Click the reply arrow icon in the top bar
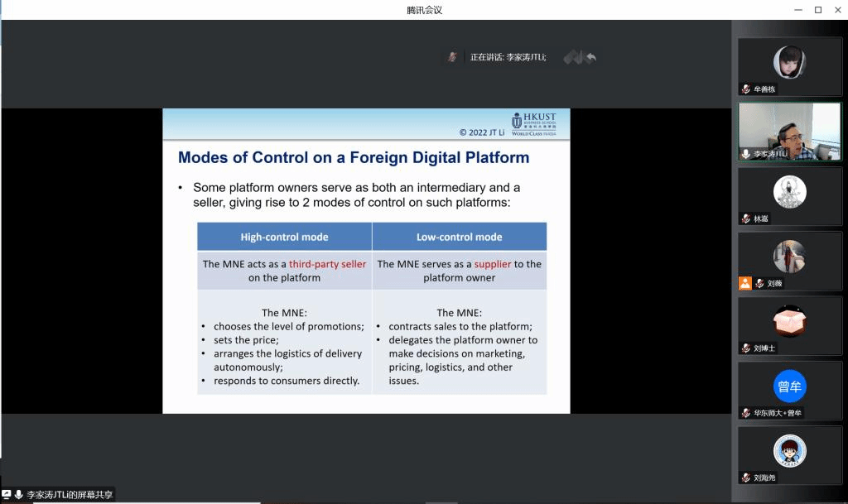 coord(590,57)
